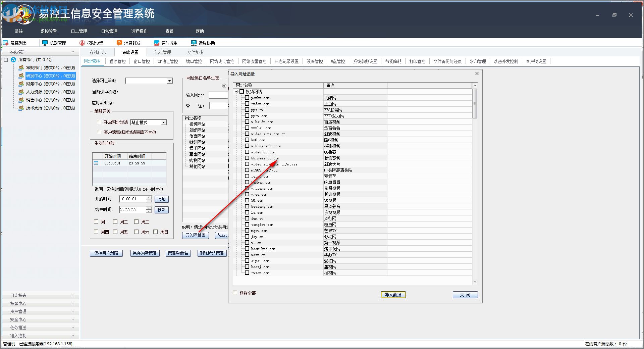Click the 隐藏列表 toolbar icon

pyautogui.click(x=5, y=43)
